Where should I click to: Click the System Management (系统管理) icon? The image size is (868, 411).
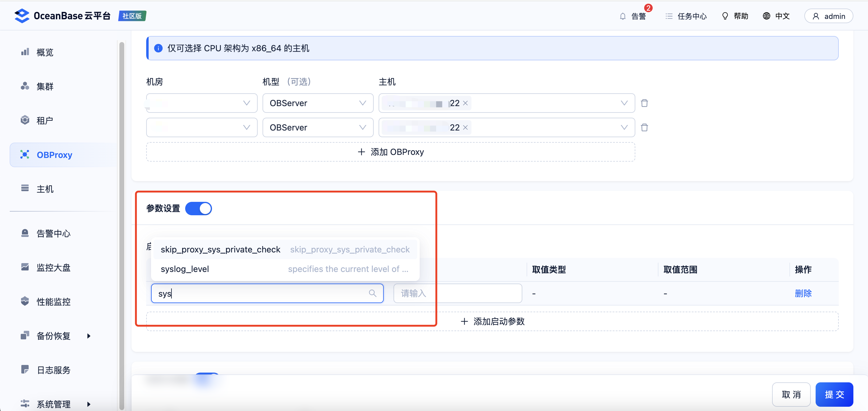coord(25,404)
